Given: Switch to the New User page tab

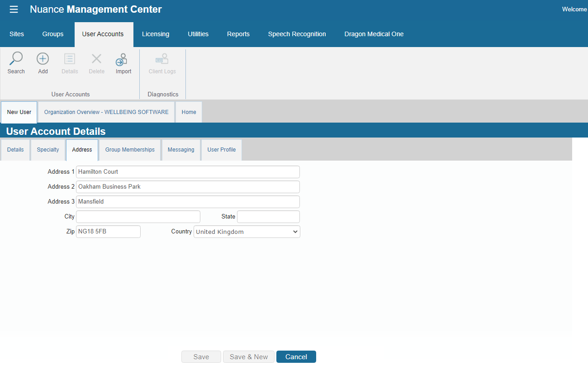Looking at the screenshot, I should click(19, 112).
